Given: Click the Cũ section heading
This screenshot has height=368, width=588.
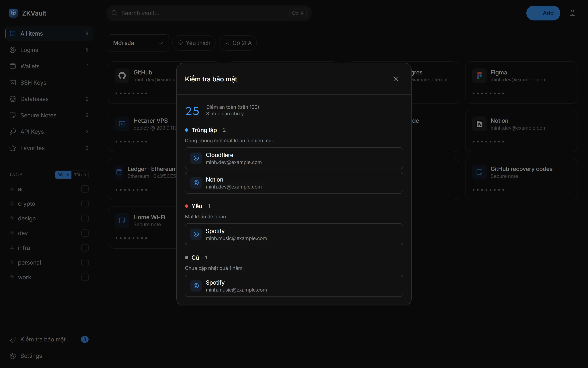Looking at the screenshot, I should point(195,258).
